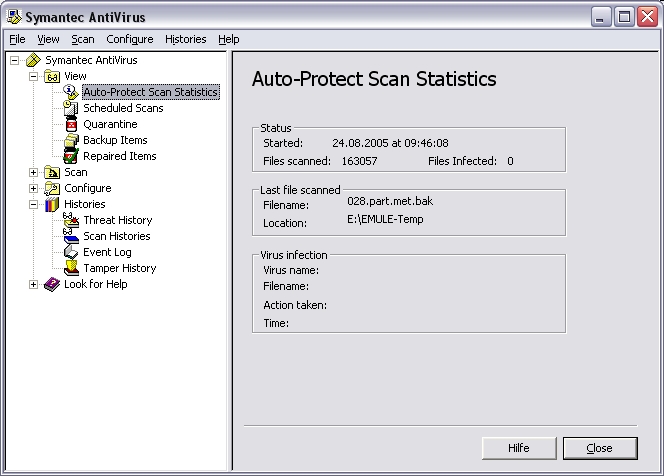This screenshot has height=476, width=664.
Task: Select the View tree node label
Action: (75, 77)
